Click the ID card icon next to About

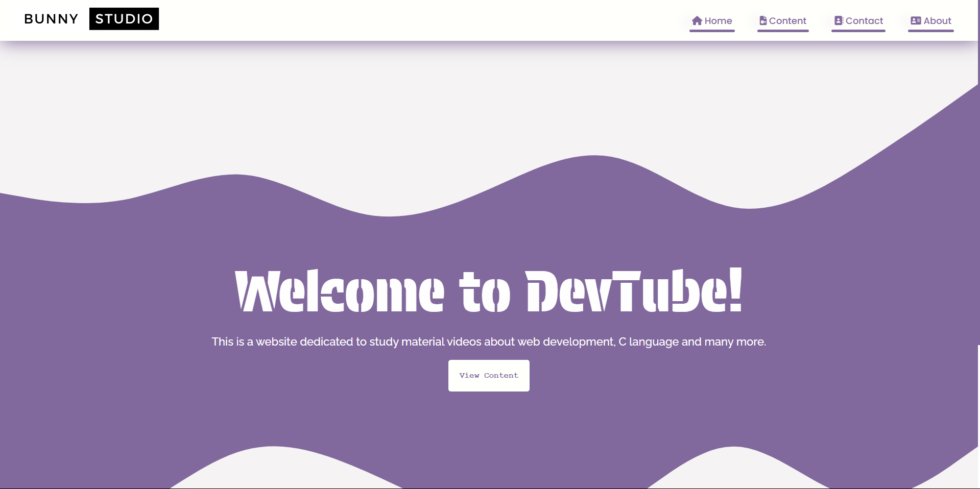coord(914,20)
